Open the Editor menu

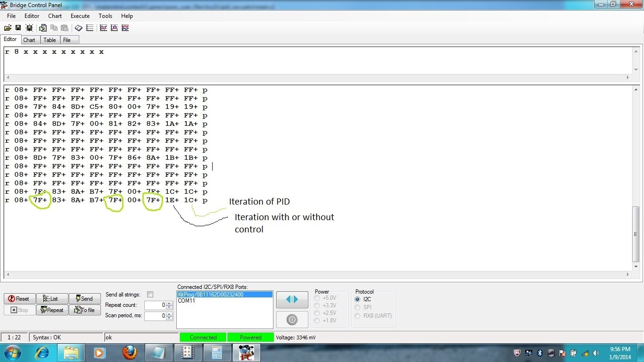(x=32, y=16)
